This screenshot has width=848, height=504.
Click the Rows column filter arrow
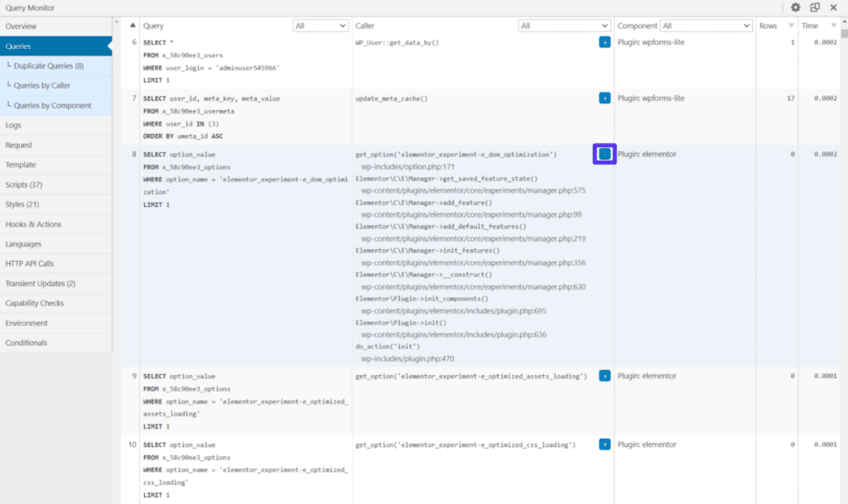[793, 25]
